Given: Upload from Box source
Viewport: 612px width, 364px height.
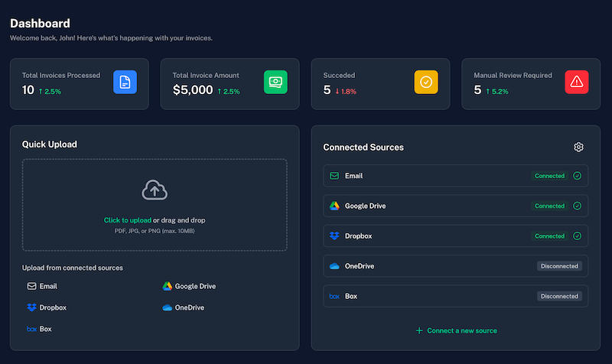Looking at the screenshot, I should pyautogui.click(x=39, y=330).
